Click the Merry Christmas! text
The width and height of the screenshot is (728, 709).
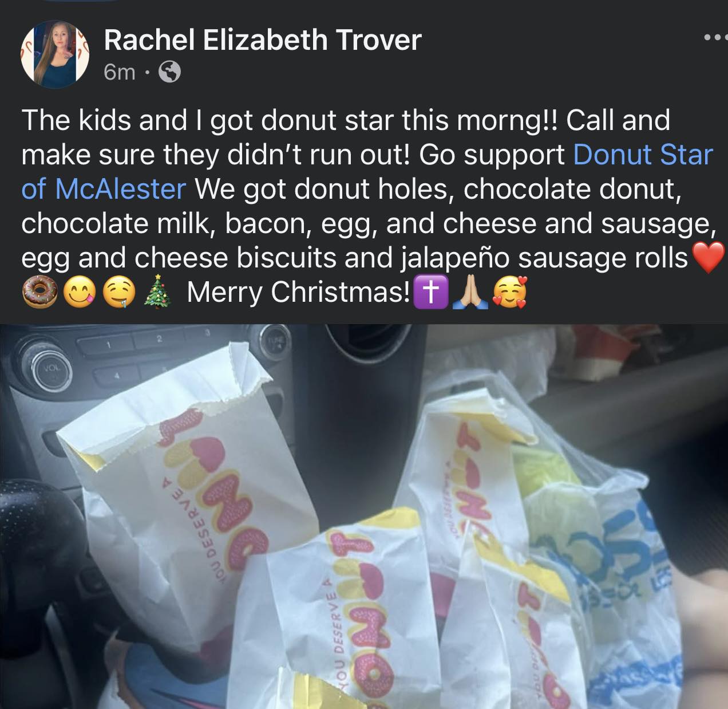[x=298, y=292]
